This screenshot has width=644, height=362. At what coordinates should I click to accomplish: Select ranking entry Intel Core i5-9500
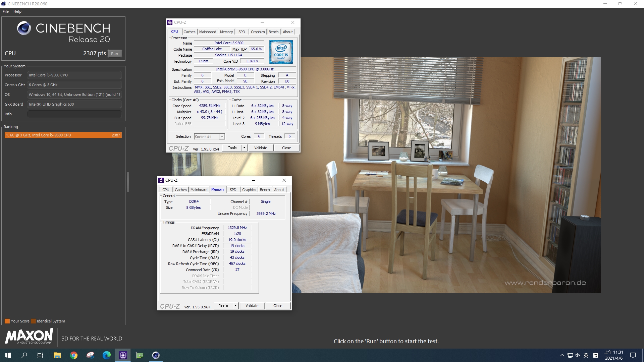coord(63,135)
